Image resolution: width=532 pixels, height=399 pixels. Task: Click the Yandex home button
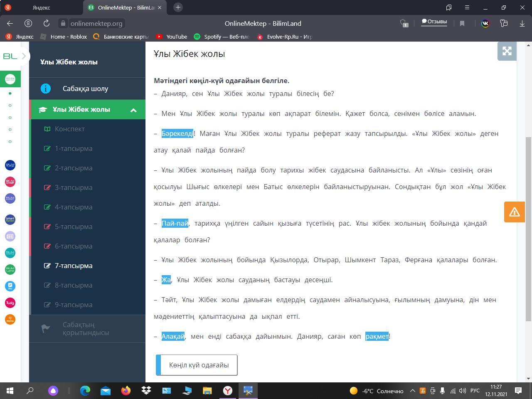(x=28, y=23)
